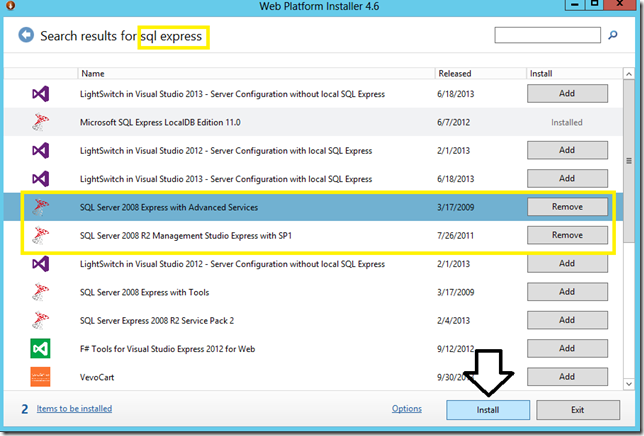Click the SQL icon of Microsoft SQL Express LocalDB

[40, 122]
